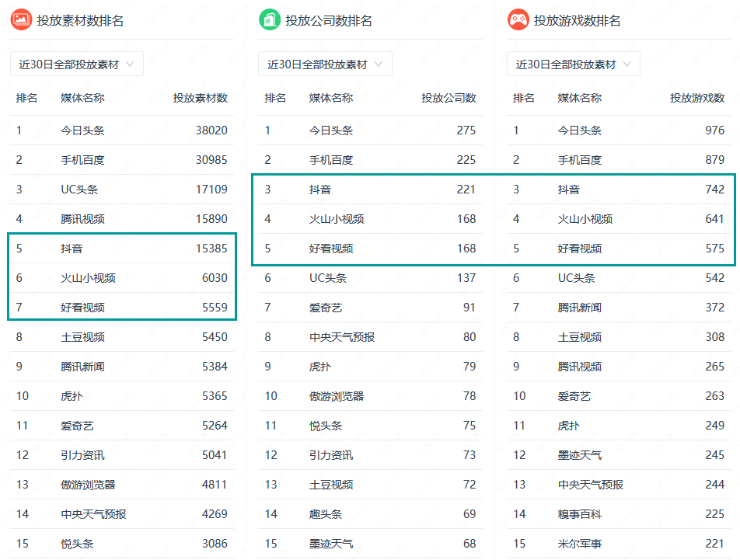This screenshot has height=560, width=740.
Task: Select 腾讯新闻 in the 投放游戏数 table
Action: tap(580, 308)
